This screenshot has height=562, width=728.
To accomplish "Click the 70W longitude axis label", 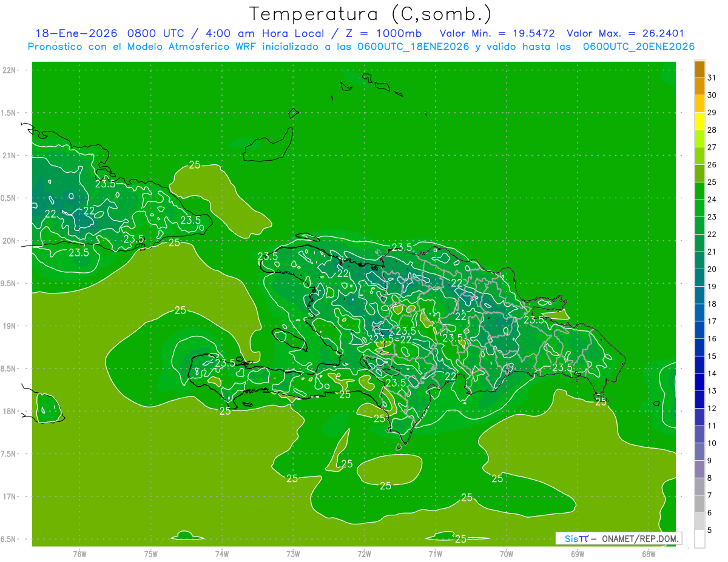I will tap(507, 554).
